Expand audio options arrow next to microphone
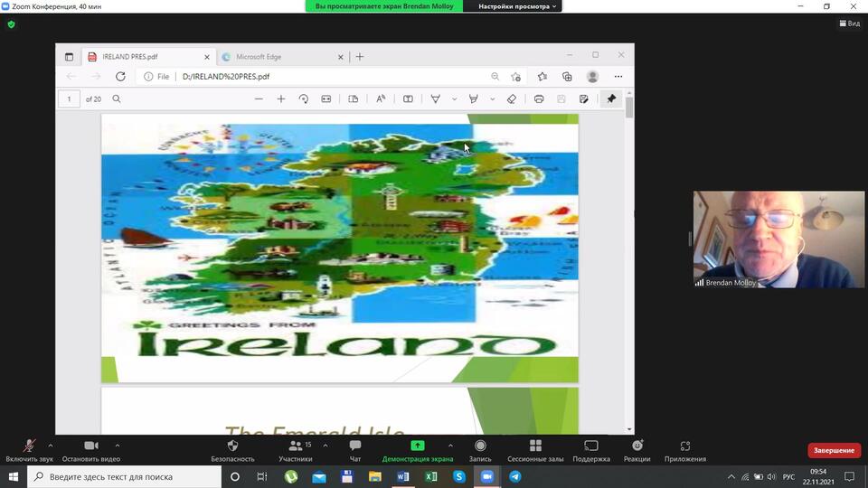 click(x=51, y=446)
